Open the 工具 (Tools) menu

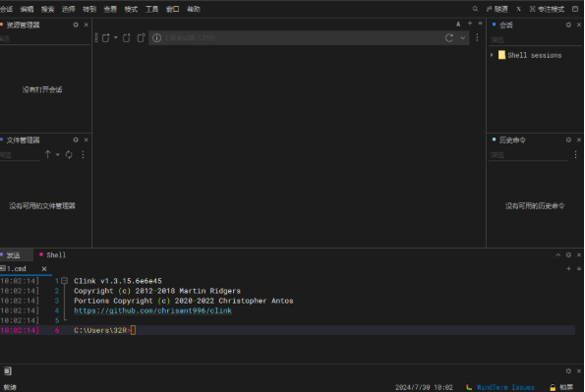151,9
